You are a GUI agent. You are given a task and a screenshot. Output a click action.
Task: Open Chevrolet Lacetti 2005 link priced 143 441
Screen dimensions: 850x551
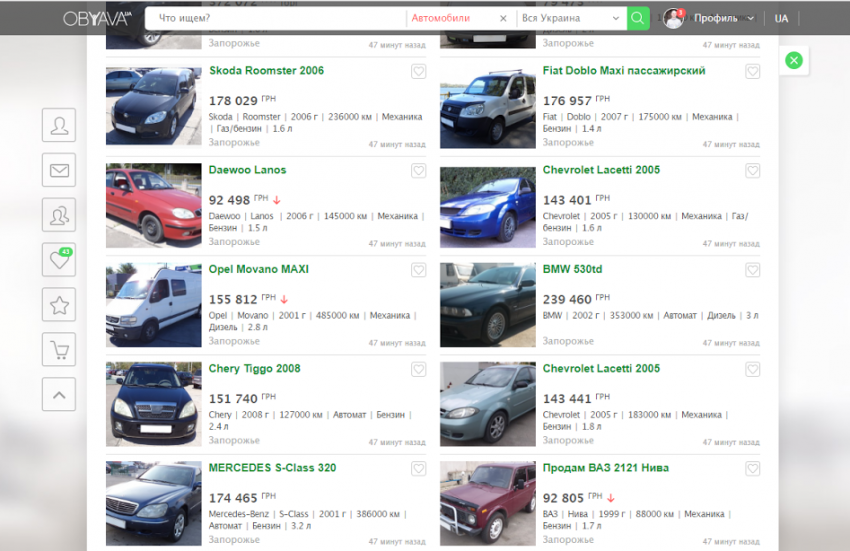(x=601, y=368)
